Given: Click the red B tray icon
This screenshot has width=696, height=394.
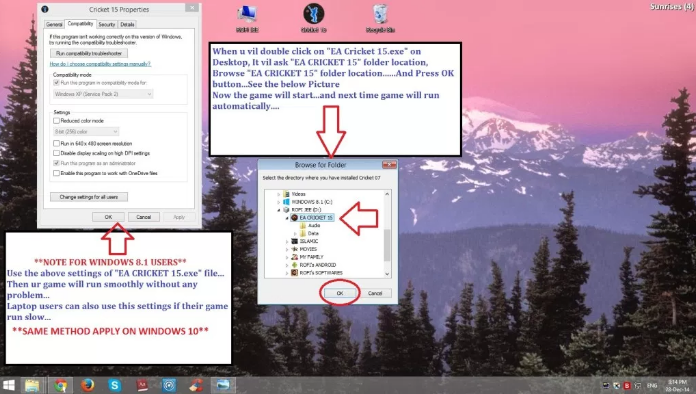Looking at the screenshot, I should pos(627,386).
